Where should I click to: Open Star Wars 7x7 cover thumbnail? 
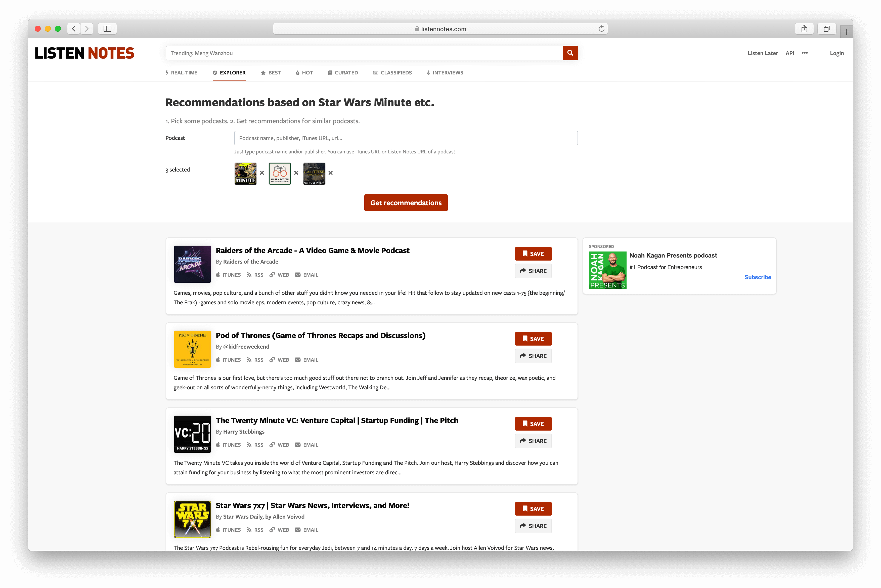(192, 520)
